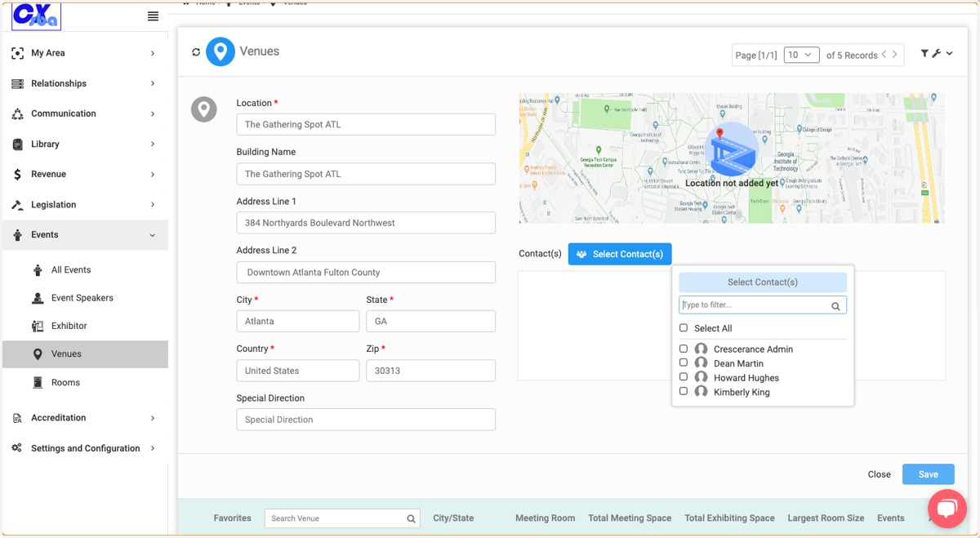This screenshot has height=538, width=980.
Task: Click the Accreditation sidebar icon
Action: (x=17, y=418)
